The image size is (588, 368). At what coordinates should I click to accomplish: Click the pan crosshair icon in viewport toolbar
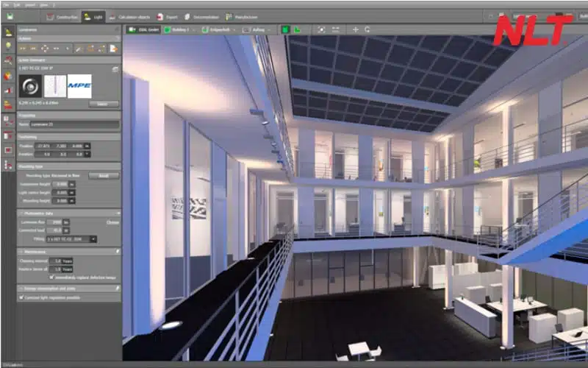(x=356, y=29)
